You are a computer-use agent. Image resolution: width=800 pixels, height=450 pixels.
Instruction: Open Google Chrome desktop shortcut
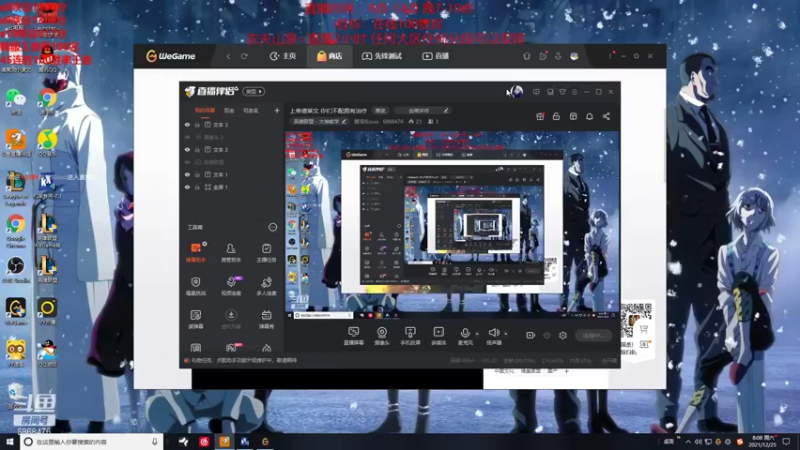(x=16, y=230)
